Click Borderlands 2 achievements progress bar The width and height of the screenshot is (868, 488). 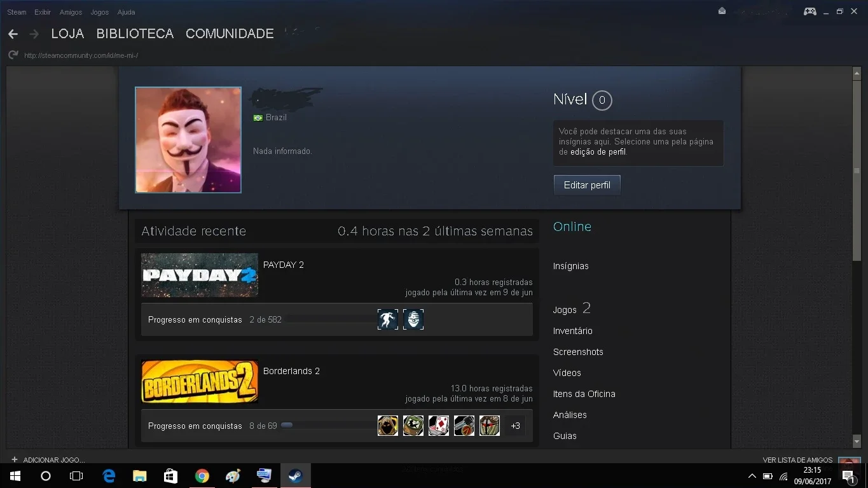pyautogui.click(x=328, y=426)
